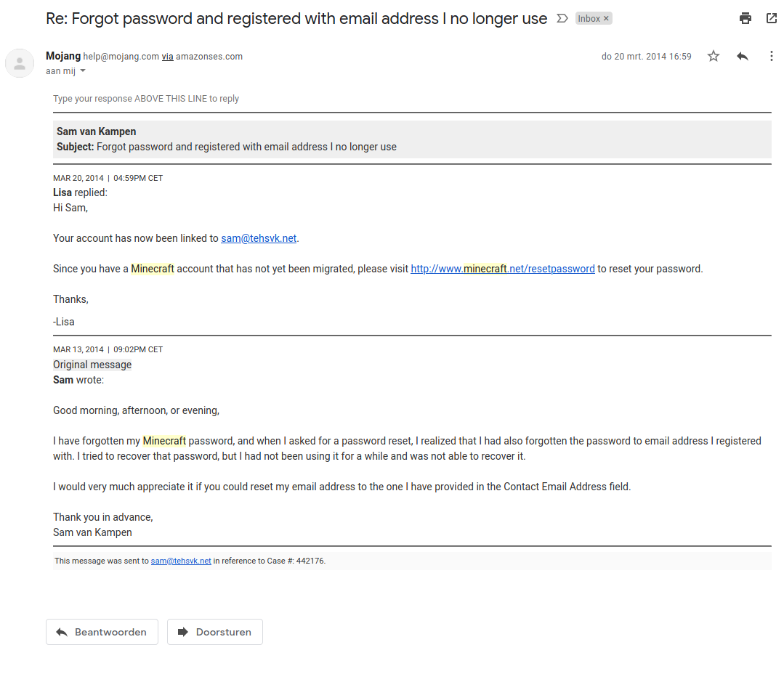The width and height of the screenshot is (784, 674).
Task: Open email in new window
Action: point(772,19)
